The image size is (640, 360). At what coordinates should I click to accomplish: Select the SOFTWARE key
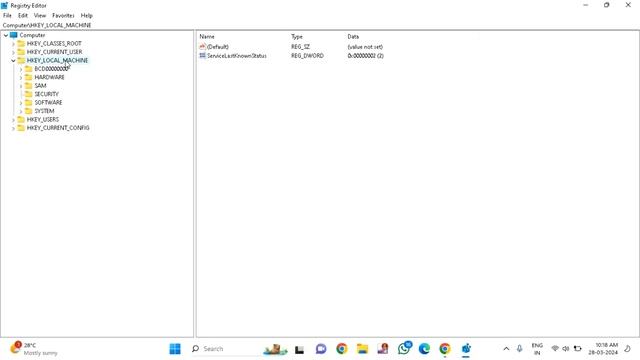(x=48, y=102)
